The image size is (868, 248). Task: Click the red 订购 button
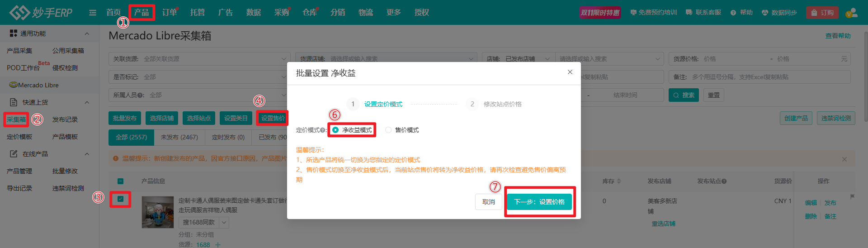click(x=822, y=13)
